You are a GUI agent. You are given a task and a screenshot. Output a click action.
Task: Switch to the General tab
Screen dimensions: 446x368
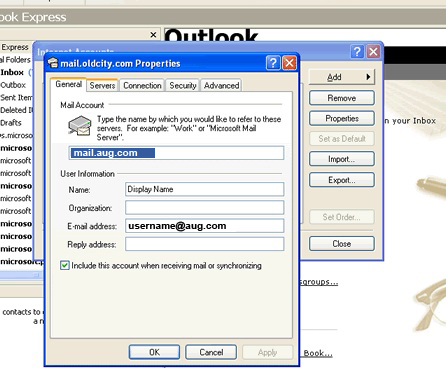(x=69, y=84)
